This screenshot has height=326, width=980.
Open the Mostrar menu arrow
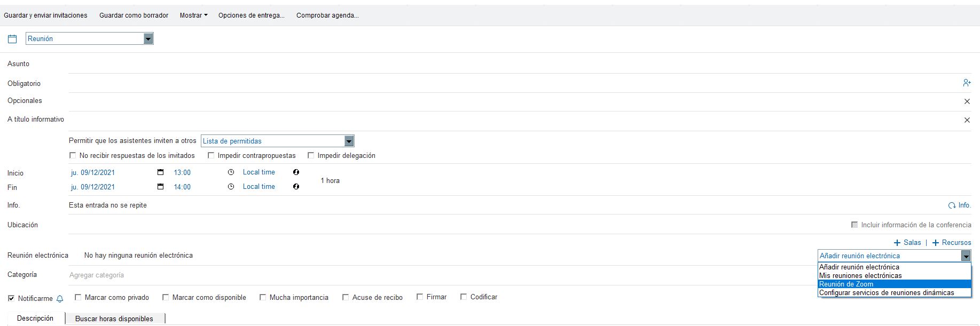point(206,15)
